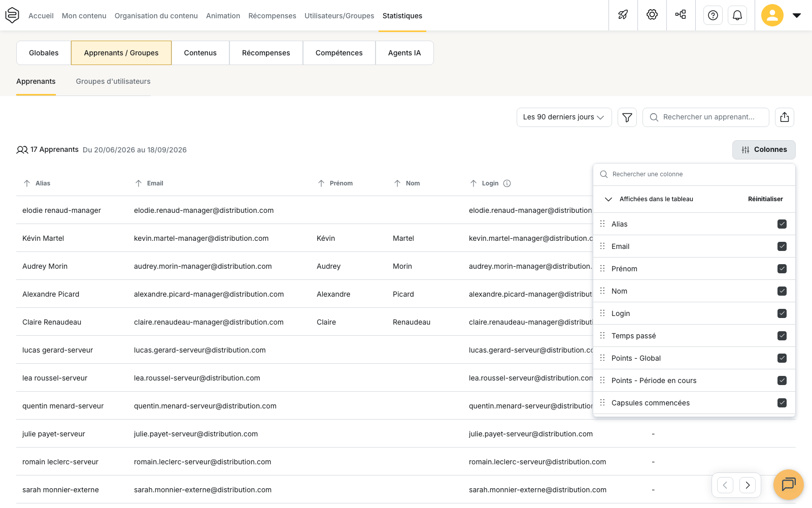
Task: Select the Kévin Martel alias cell
Action: [43, 238]
